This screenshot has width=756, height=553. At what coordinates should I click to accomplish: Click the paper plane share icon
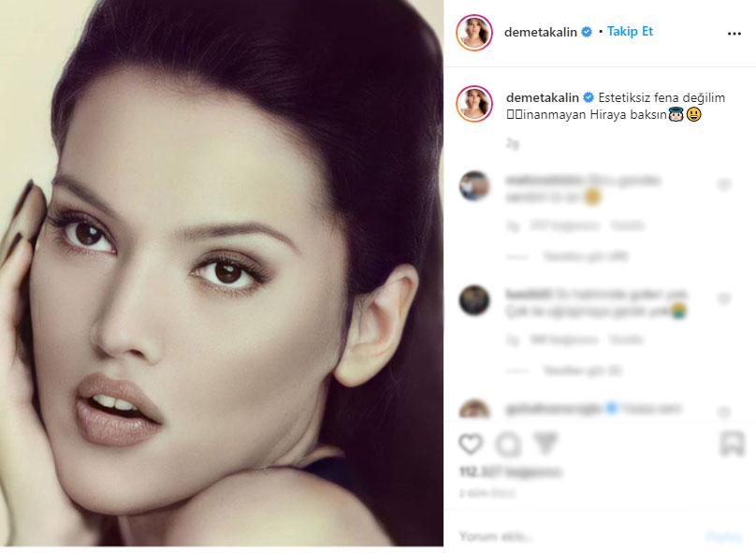pyautogui.click(x=545, y=444)
